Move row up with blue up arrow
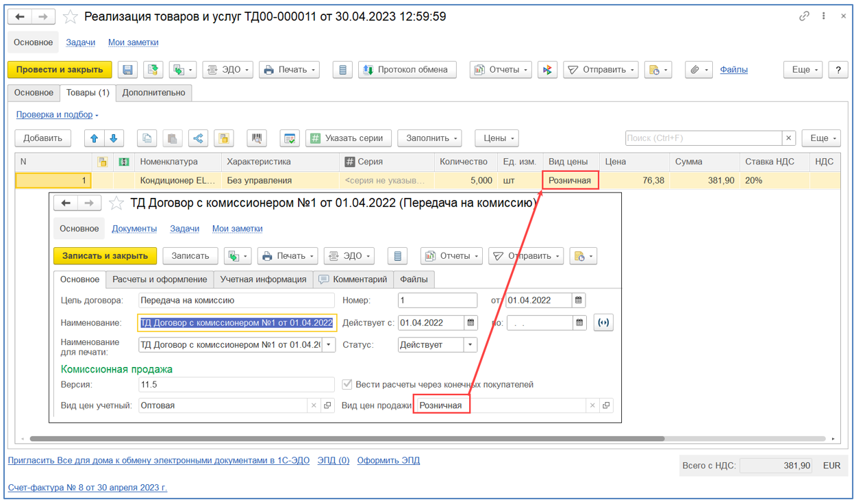The image size is (854, 504). (94, 138)
